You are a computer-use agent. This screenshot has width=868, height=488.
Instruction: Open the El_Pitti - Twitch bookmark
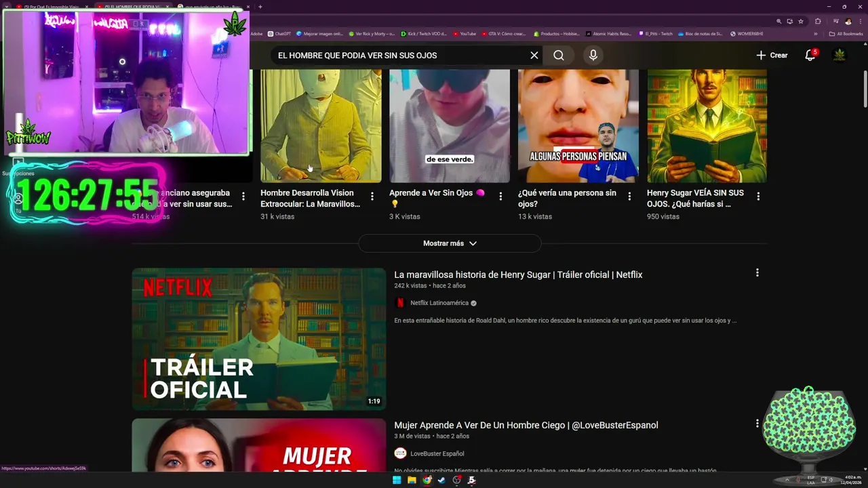click(x=656, y=34)
